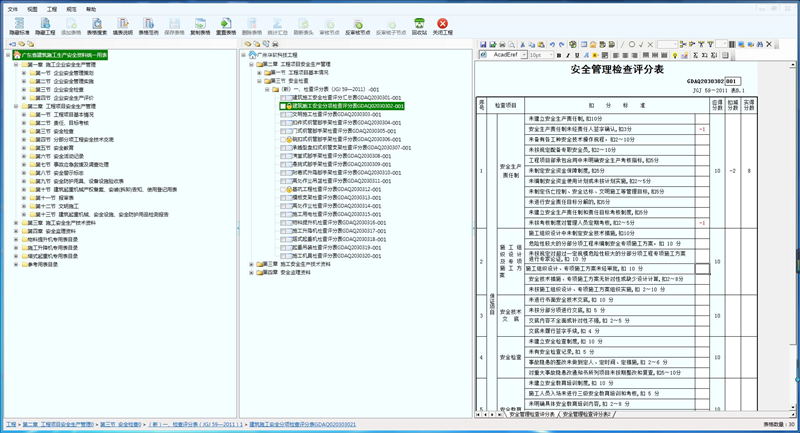Switch to the first 安全管理检查评分表 sheet tab

pos(532,415)
